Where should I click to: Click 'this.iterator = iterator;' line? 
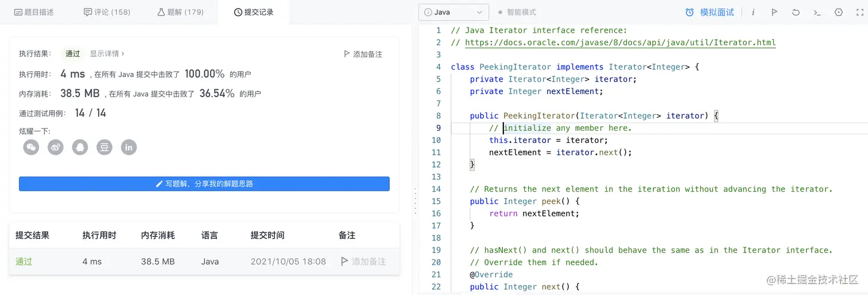point(548,140)
